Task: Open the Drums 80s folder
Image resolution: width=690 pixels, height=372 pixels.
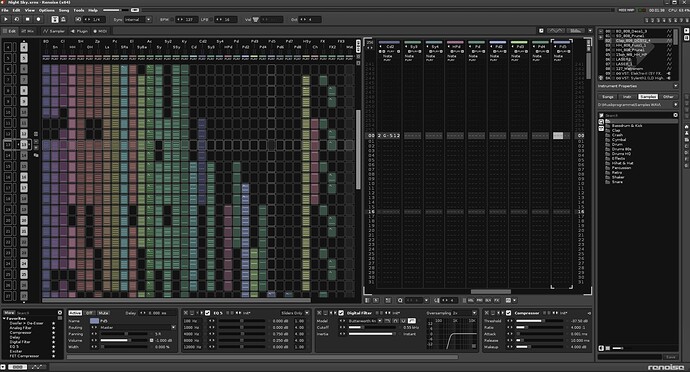Action: point(621,149)
